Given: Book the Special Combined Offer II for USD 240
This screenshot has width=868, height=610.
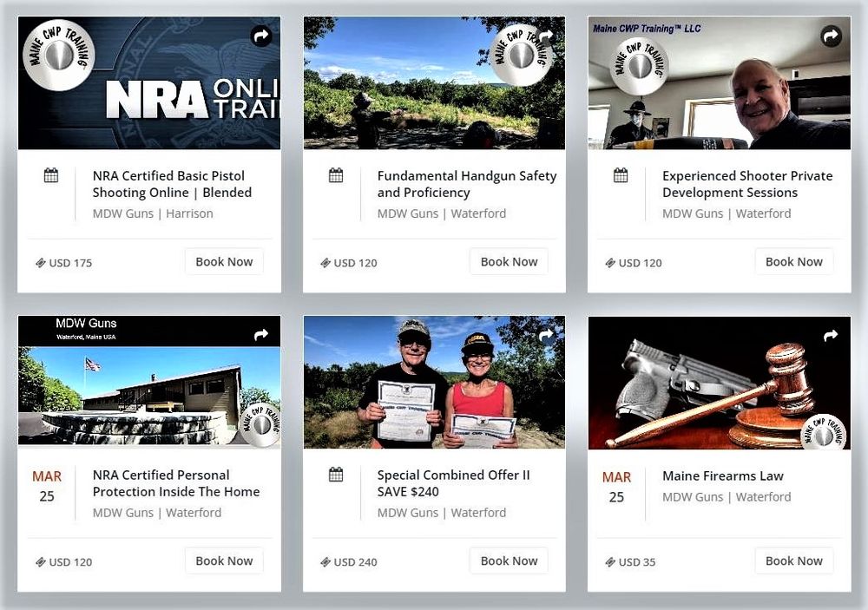Looking at the screenshot, I should pyautogui.click(x=509, y=561).
